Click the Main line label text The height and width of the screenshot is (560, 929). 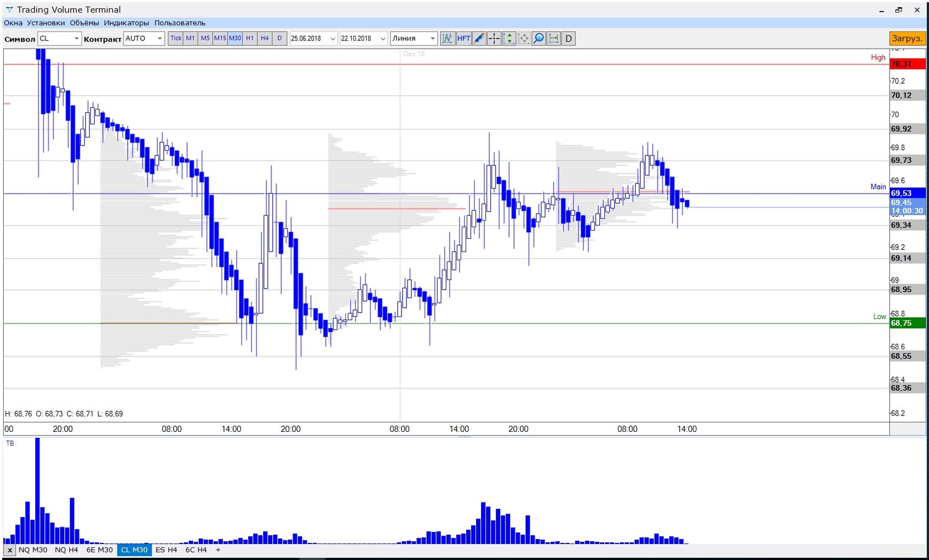878,187
